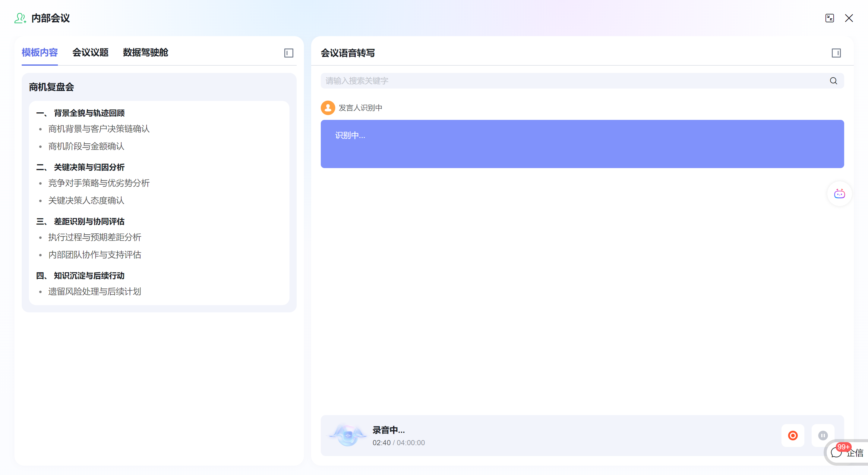Viewport: 868px width, 475px height.
Task: Focus the keyword search input field
Action: point(573,81)
